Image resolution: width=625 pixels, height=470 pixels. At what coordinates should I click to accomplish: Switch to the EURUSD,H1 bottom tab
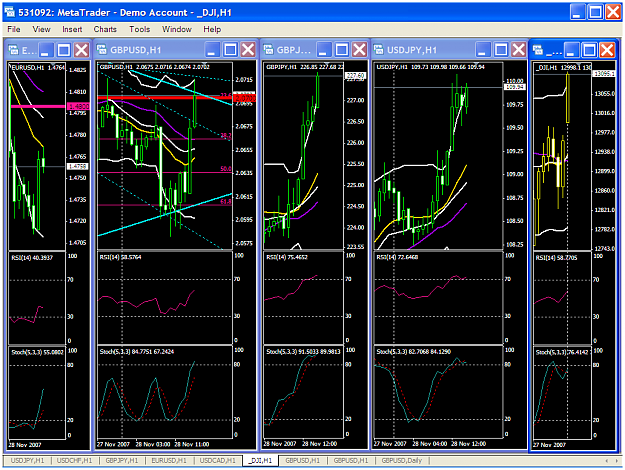[169, 460]
